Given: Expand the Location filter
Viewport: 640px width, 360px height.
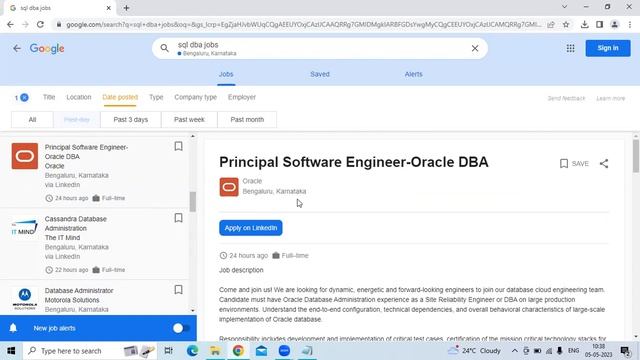Looking at the screenshot, I should tap(79, 97).
